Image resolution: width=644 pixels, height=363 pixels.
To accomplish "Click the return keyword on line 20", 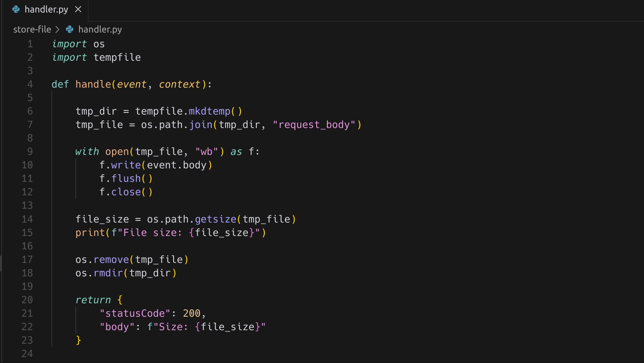I will (93, 299).
